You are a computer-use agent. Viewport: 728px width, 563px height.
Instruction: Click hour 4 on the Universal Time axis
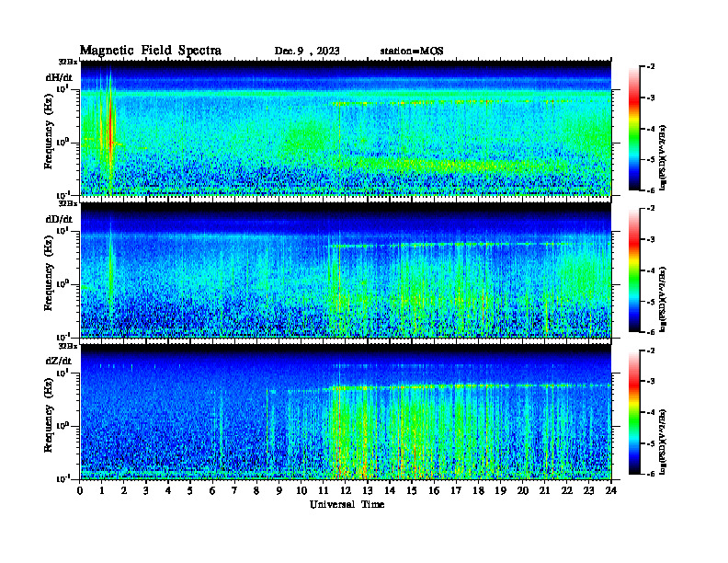(x=168, y=490)
